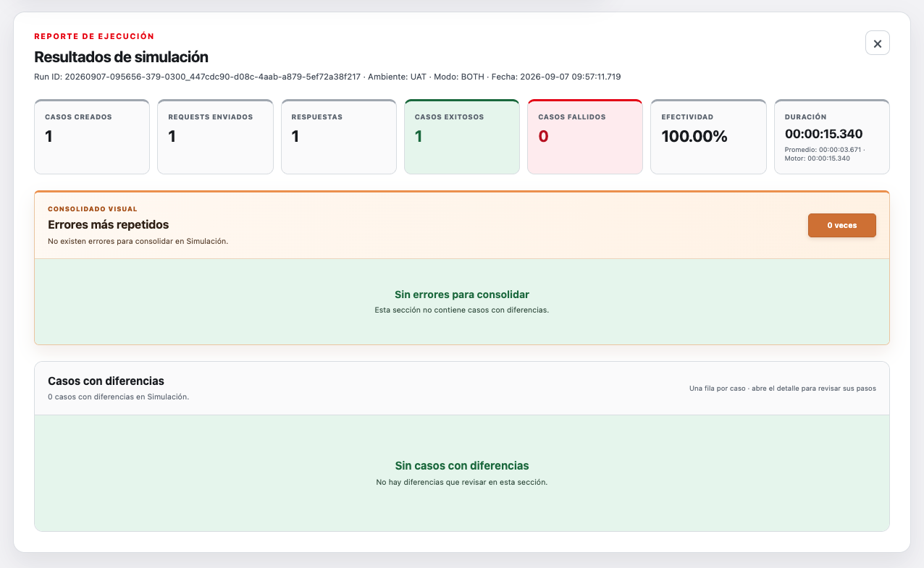924x568 pixels.
Task: Click the green 1 successful cases value
Action: pyautogui.click(x=418, y=136)
